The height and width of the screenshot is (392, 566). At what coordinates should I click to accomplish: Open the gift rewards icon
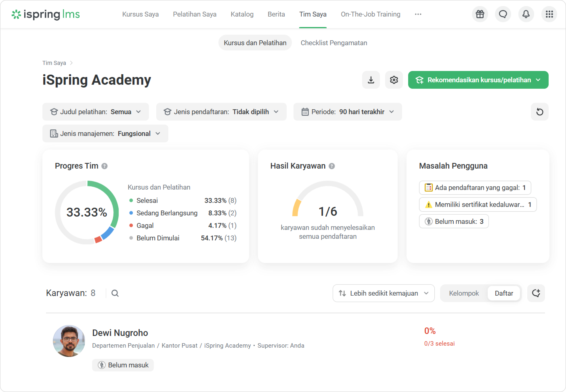[480, 14]
